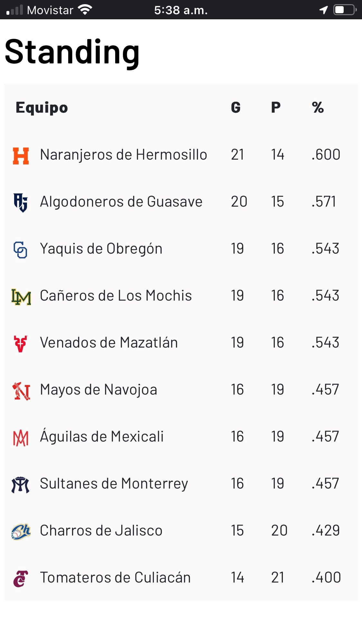Image resolution: width=362 pixels, height=644 pixels.
Task: Sort by the G wins column header
Action: coord(236,107)
